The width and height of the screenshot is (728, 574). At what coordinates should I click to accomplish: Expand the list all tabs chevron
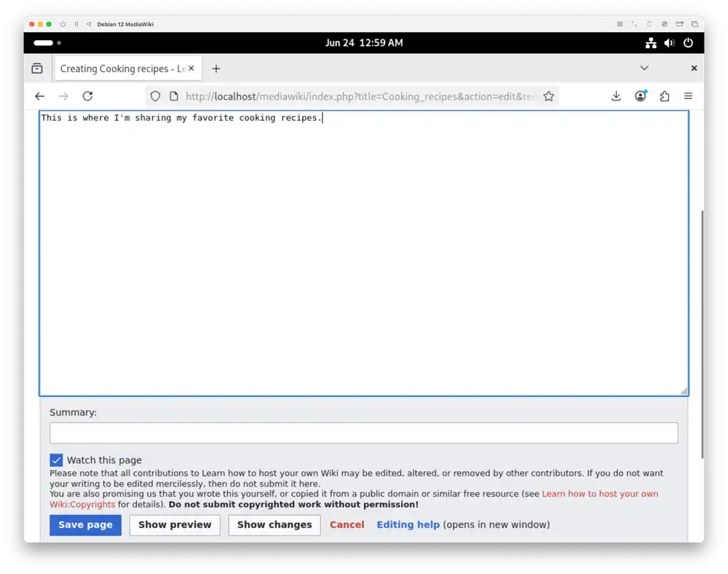pos(644,68)
